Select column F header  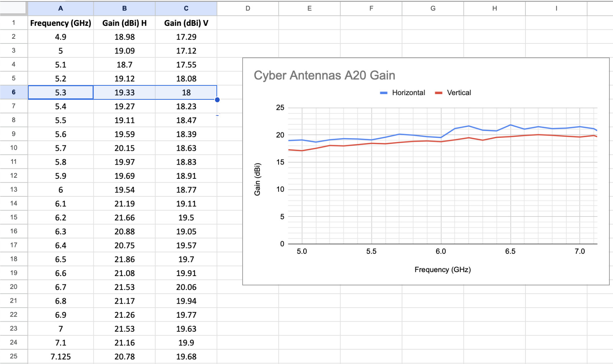tap(371, 8)
